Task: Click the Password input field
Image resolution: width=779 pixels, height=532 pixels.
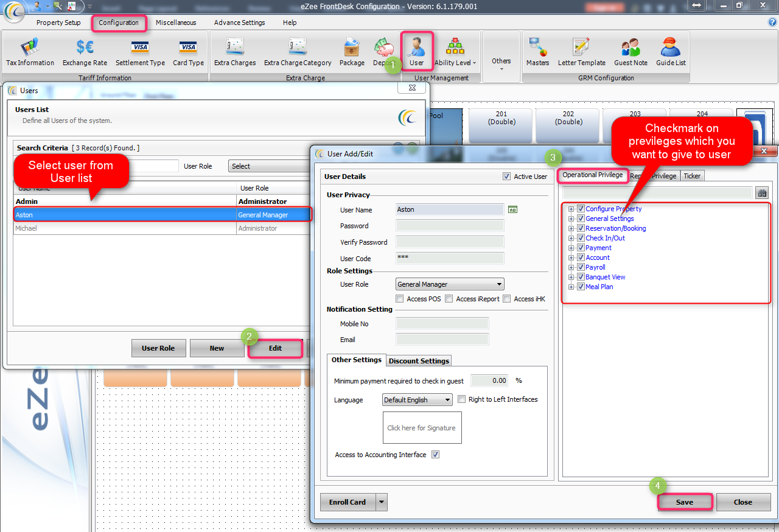Action: tap(450, 226)
